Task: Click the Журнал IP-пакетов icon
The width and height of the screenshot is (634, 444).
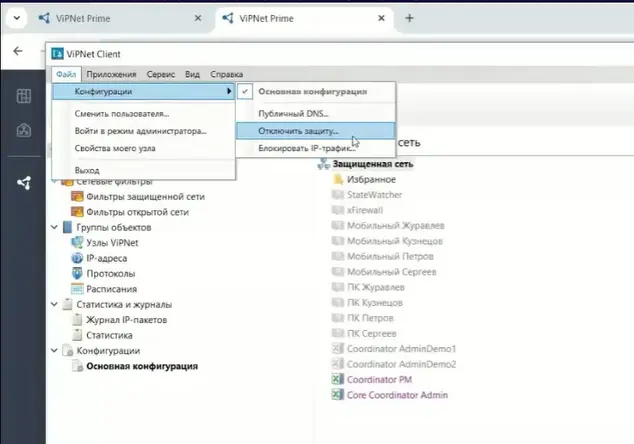Action: point(77,319)
